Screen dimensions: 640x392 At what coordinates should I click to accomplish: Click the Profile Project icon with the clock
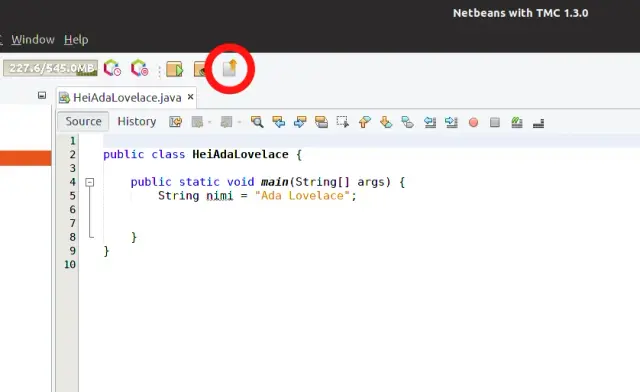[x=112, y=68]
